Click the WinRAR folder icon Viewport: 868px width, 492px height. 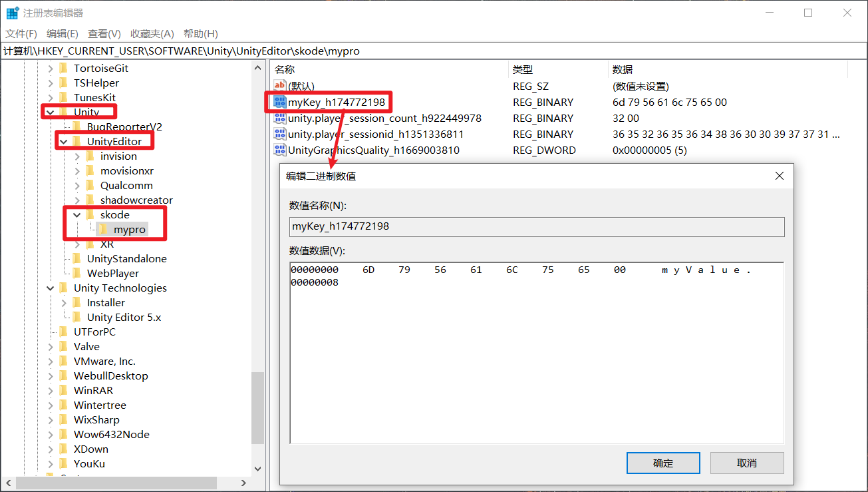click(64, 390)
